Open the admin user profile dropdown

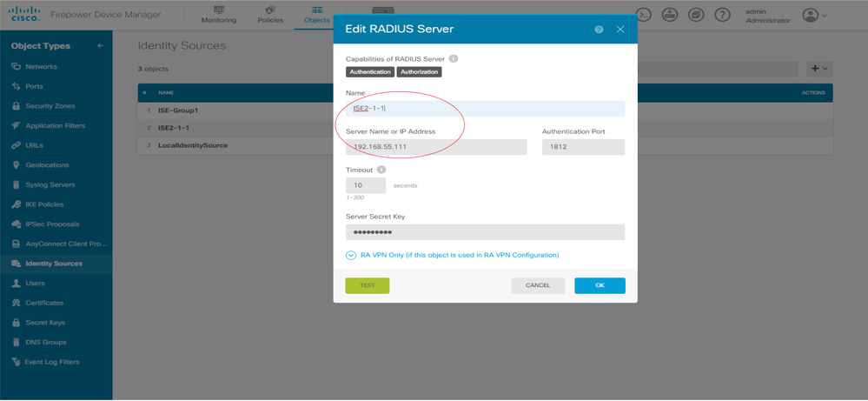[x=814, y=16]
